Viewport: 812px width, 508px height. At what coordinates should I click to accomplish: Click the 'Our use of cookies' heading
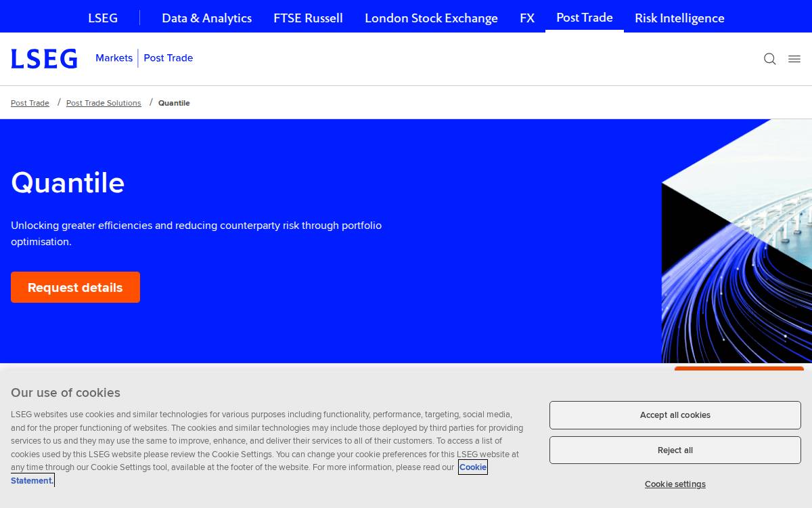tap(66, 393)
